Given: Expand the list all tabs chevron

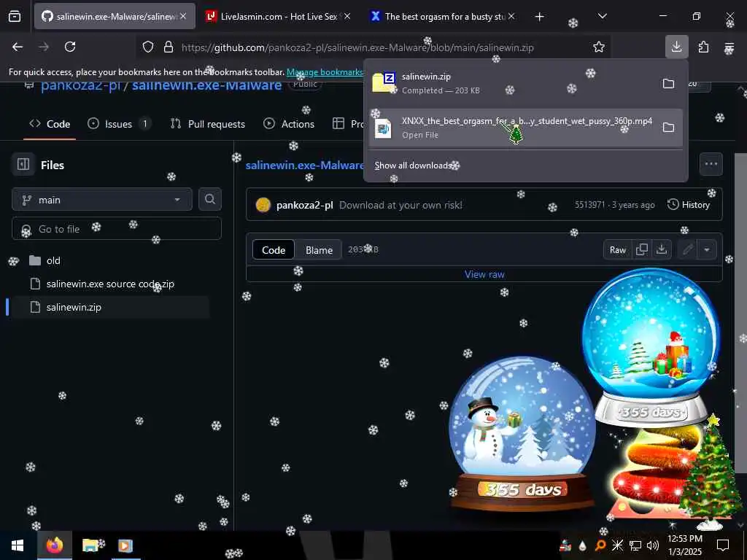Looking at the screenshot, I should (x=602, y=16).
